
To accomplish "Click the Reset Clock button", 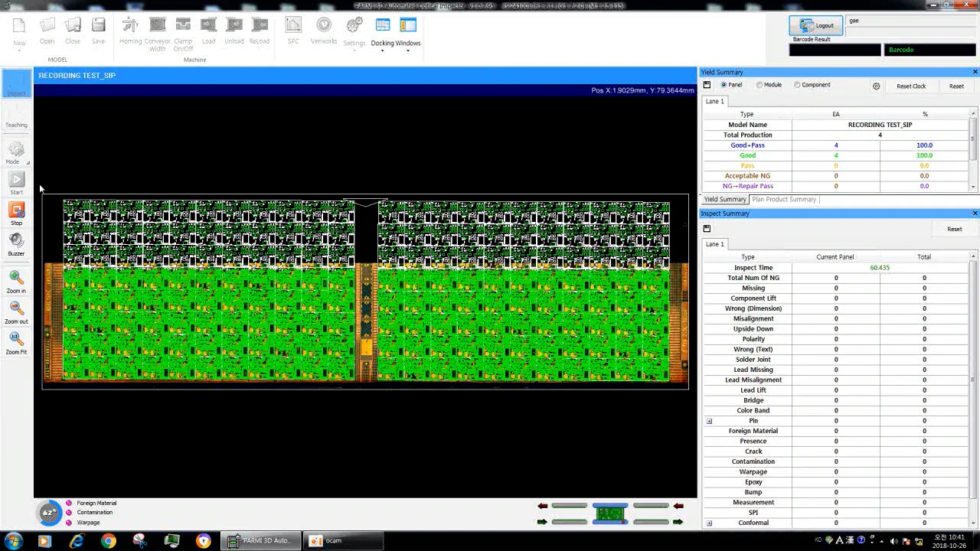I will [911, 86].
